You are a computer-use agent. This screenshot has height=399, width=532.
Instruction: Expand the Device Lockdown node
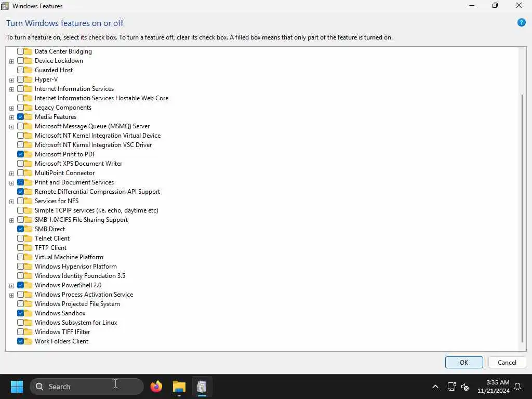[11, 61]
